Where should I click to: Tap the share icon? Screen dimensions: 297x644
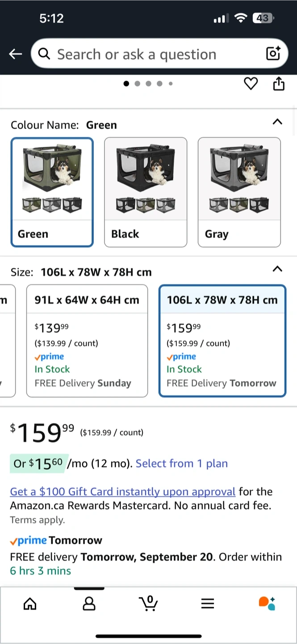(279, 84)
